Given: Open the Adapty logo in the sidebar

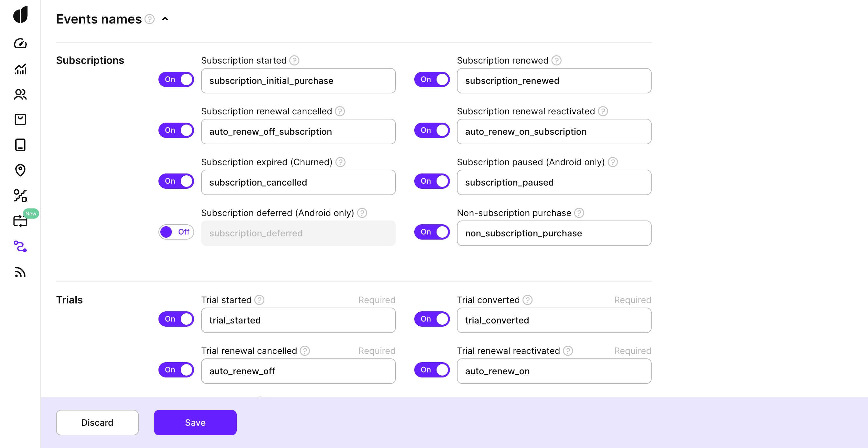Looking at the screenshot, I should (x=20, y=15).
